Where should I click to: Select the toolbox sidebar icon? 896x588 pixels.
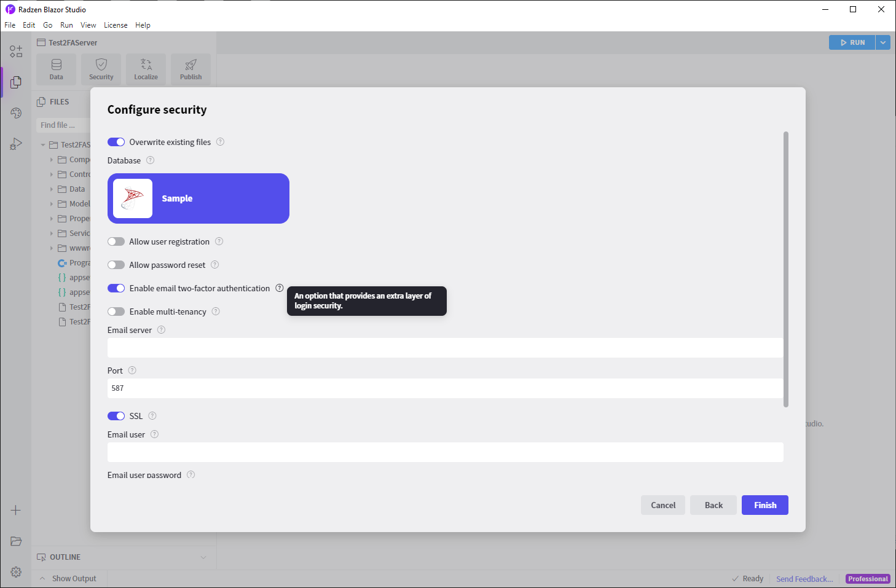coord(16,51)
